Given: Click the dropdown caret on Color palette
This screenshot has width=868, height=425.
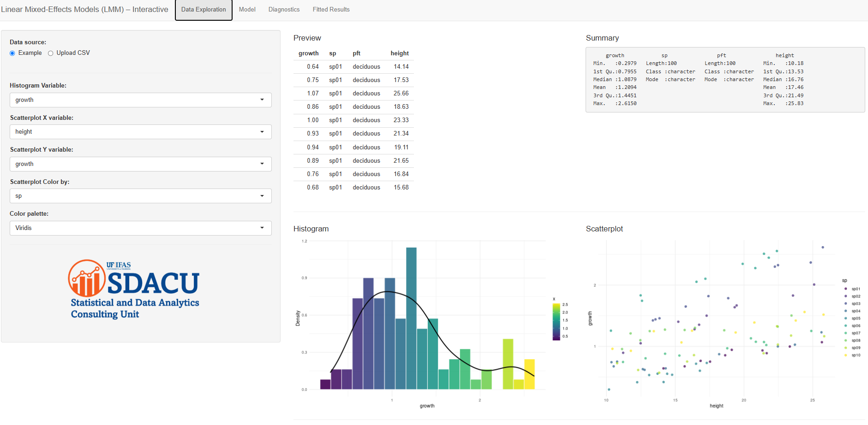Looking at the screenshot, I should coord(263,228).
